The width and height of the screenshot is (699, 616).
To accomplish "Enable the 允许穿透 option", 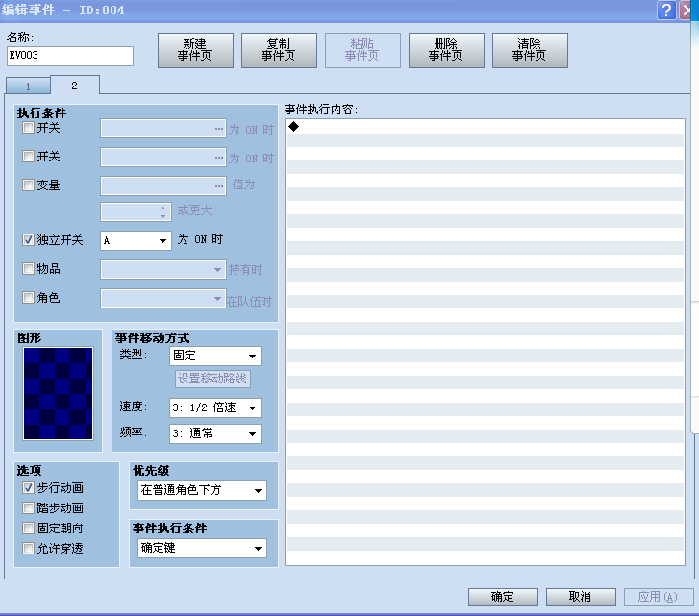I will (x=28, y=548).
